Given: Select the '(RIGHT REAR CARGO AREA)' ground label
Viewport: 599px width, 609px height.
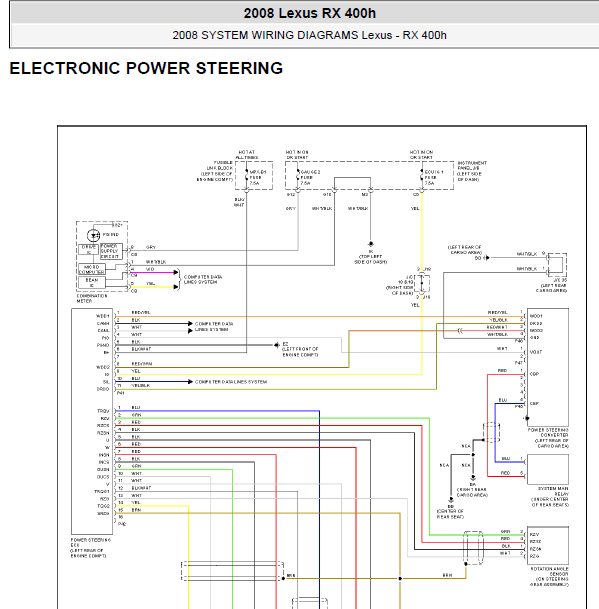Looking at the screenshot, I should tap(472, 492).
